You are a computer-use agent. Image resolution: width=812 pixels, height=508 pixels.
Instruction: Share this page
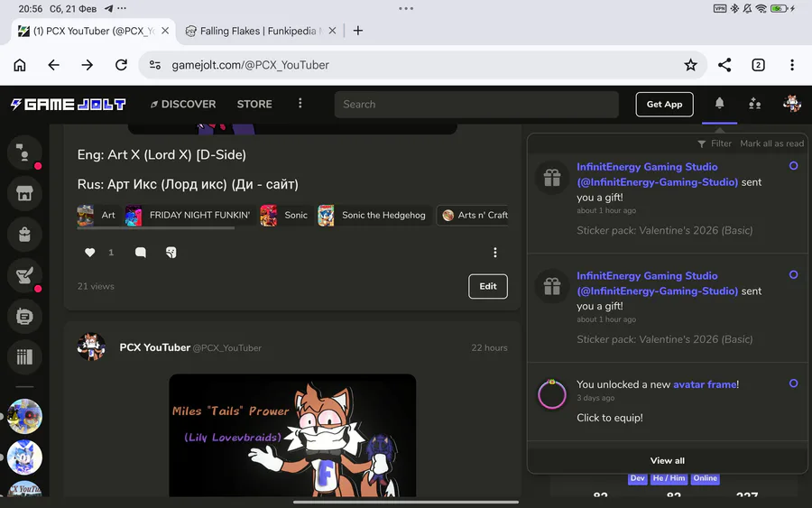724,65
